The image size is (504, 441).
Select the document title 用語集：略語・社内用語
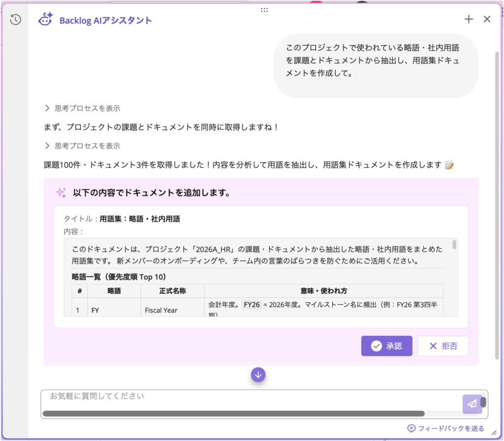[140, 219]
